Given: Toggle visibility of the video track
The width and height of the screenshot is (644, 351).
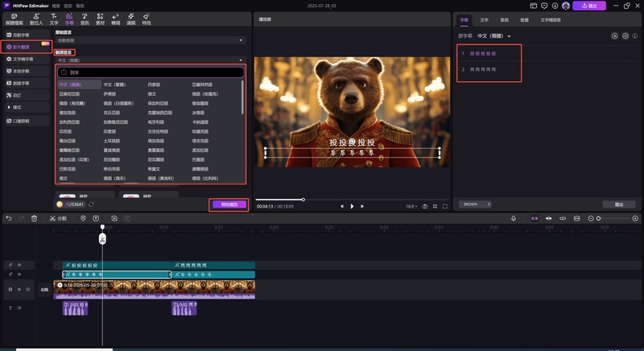Looking at the screenshot, I should tap(19, 290).
